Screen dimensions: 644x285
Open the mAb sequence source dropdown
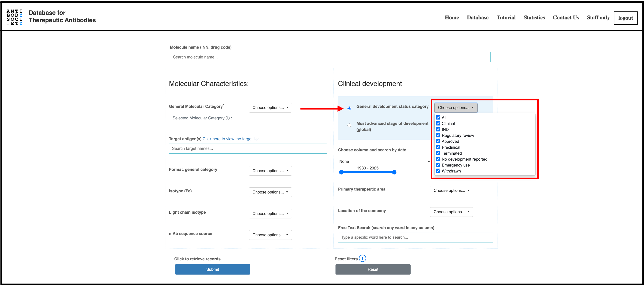(270, 235)
